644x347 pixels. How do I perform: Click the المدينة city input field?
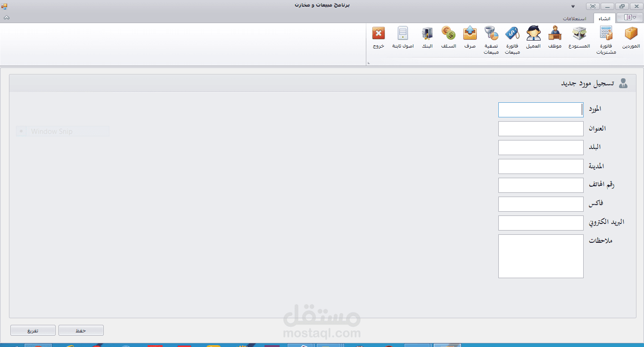pyautogui.click(x=541, y=166)
